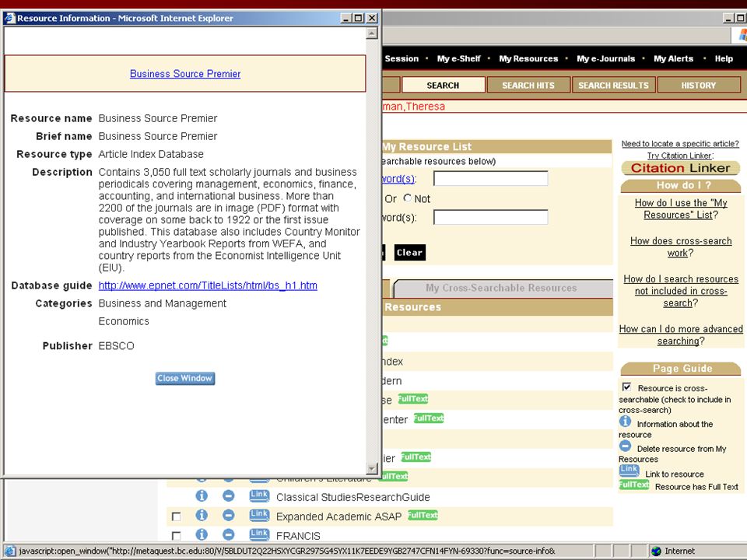Screen dimensions: 747x560
Task: Open the Citation Linker button
Action: tap(680, 168)
